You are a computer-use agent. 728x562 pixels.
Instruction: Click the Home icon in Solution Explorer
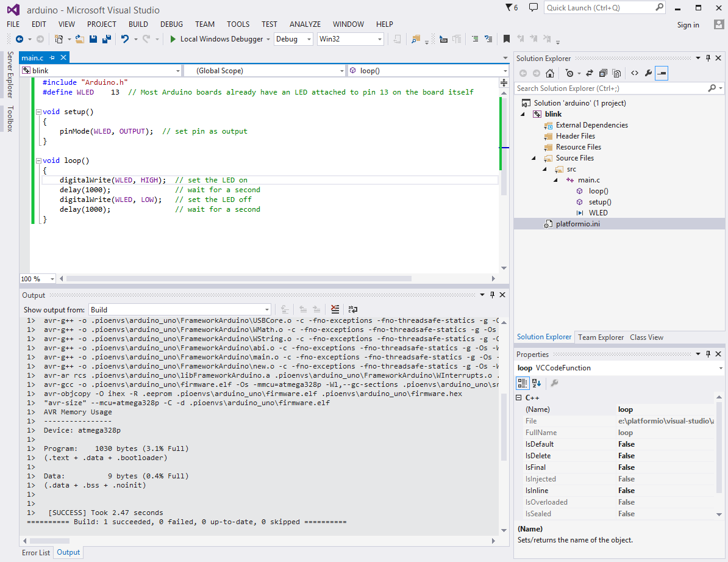pyautogui.click(x=550, y=73)
